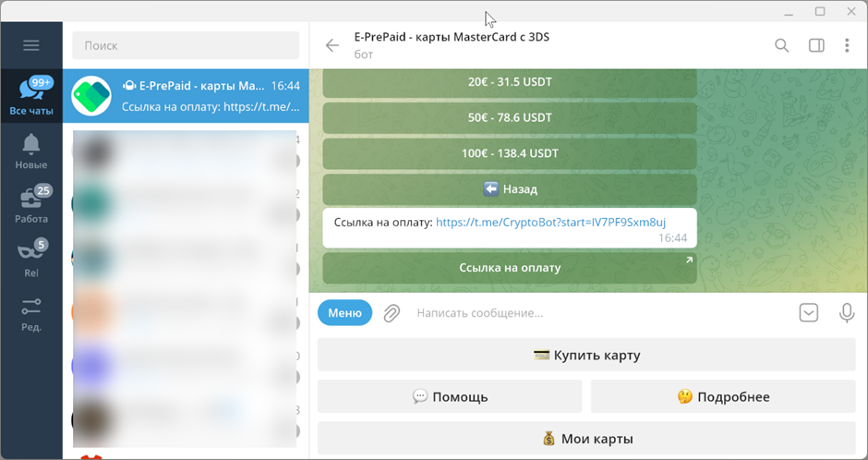Viewport: 868px width, 460px height.
Task: Click the Назад back inline button
Action: pyautogui.click(x=510, y=189)
